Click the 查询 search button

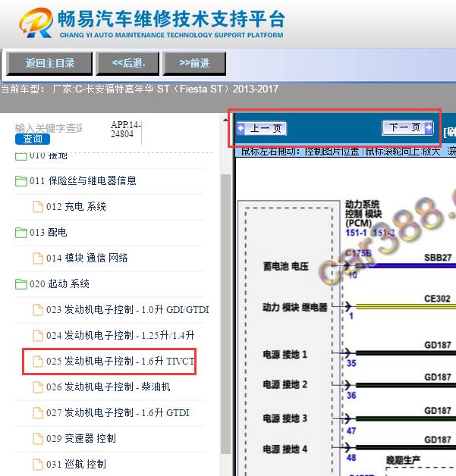point(33,139)
